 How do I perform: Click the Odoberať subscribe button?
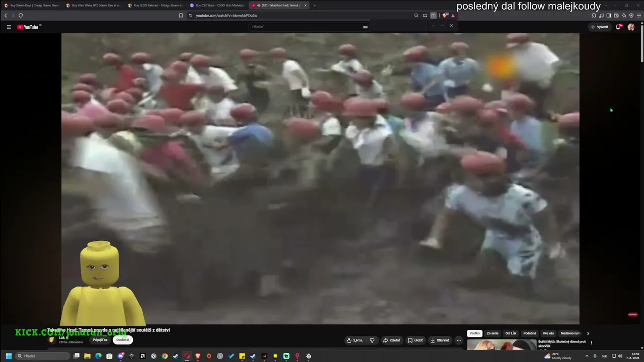tap(123, 340)
